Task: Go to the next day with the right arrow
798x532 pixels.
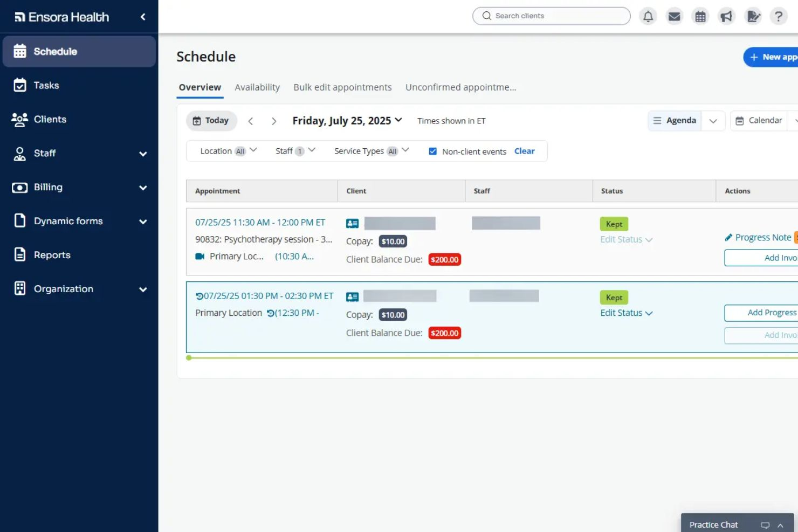Action: click(274, 121)
